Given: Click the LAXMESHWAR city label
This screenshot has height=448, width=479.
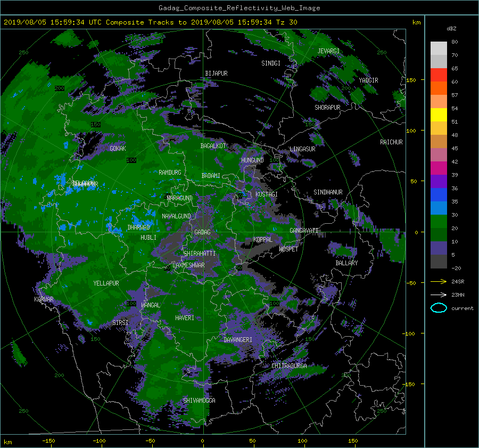Looking at the screenshot, I should pos(188,265).
